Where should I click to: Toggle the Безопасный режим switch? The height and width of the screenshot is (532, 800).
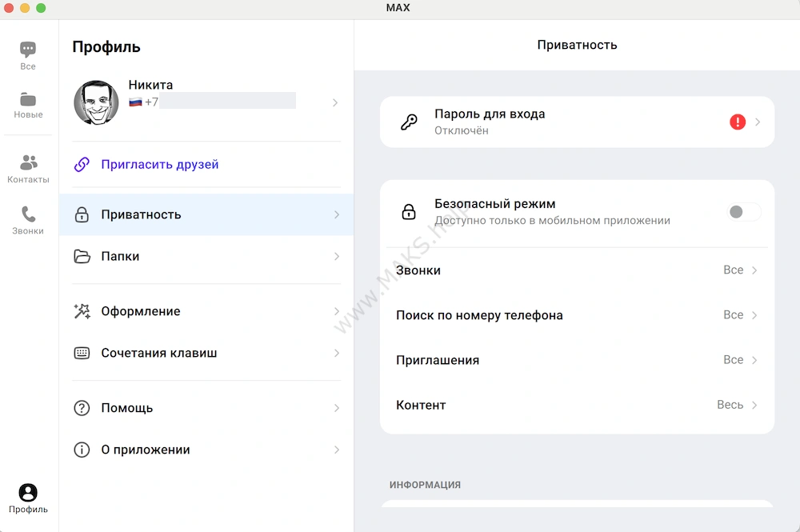click(x=743, y=212)
